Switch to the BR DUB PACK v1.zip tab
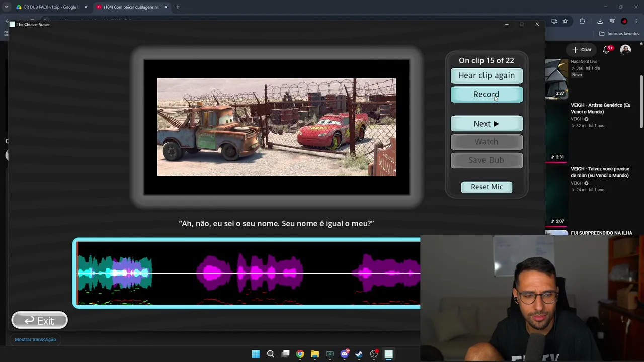 [x=50, y=7]
